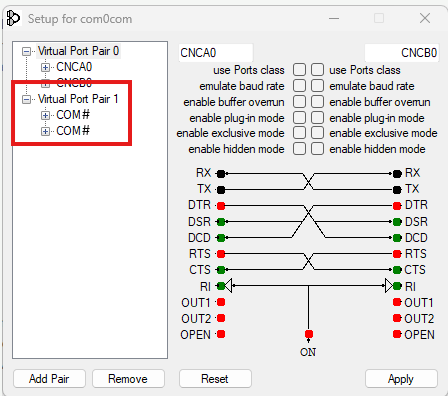Image resolution: width=448 pixels, height=396 pixels.
Task: Click the com0com app icon in title bar
Action: click(x=13, y=18)
